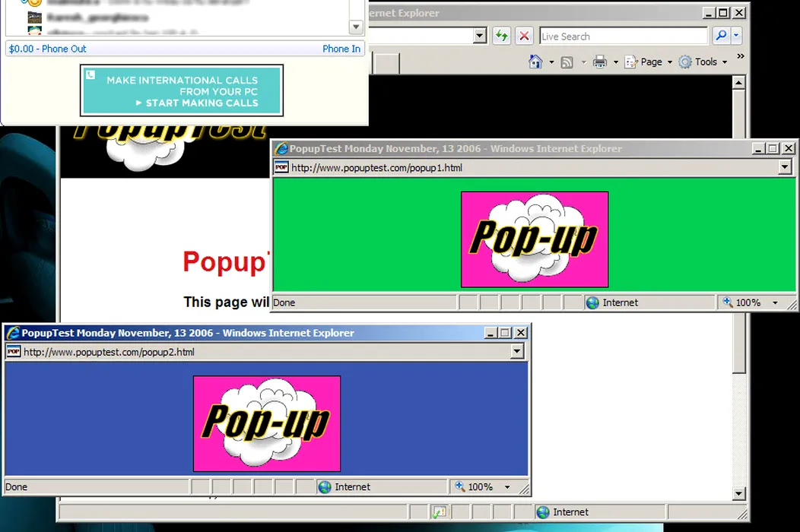800x532 pixels.
Task: Click Make International Calls banner ad
Action: (x=182, y=90)
